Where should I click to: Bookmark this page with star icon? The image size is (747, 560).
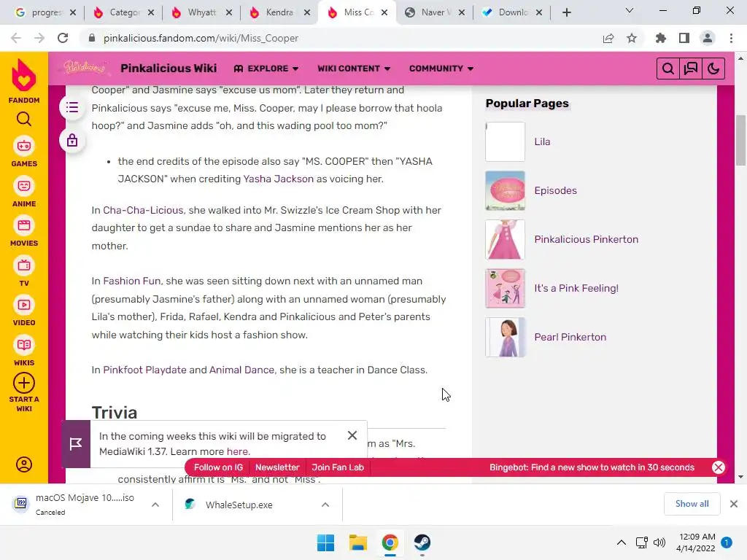(x=632, y=38)
